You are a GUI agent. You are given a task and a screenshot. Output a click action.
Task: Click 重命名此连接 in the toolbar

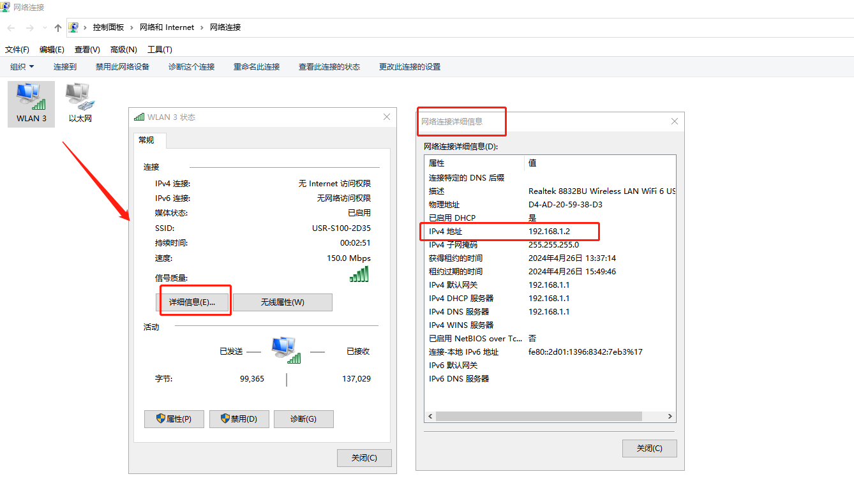[257, 67]
